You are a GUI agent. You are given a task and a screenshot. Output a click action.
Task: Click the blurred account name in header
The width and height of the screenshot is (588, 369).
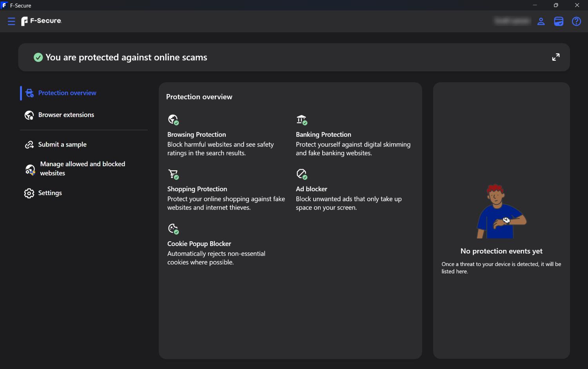[512, 21]
